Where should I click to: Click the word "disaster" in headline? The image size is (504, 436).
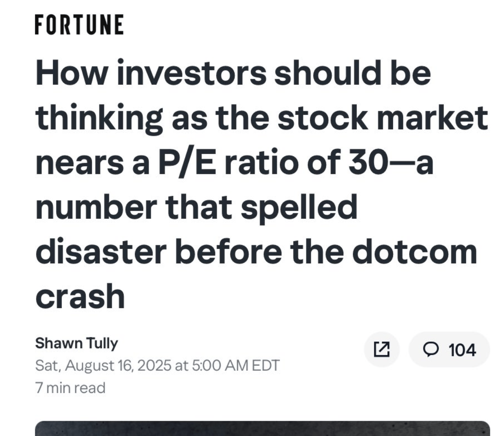pos(101,252)
